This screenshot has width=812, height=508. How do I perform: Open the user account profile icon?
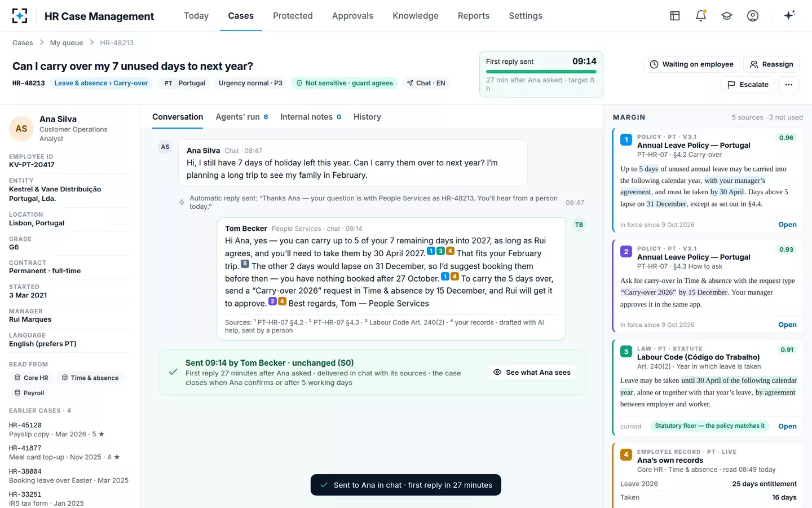(753, 16)
